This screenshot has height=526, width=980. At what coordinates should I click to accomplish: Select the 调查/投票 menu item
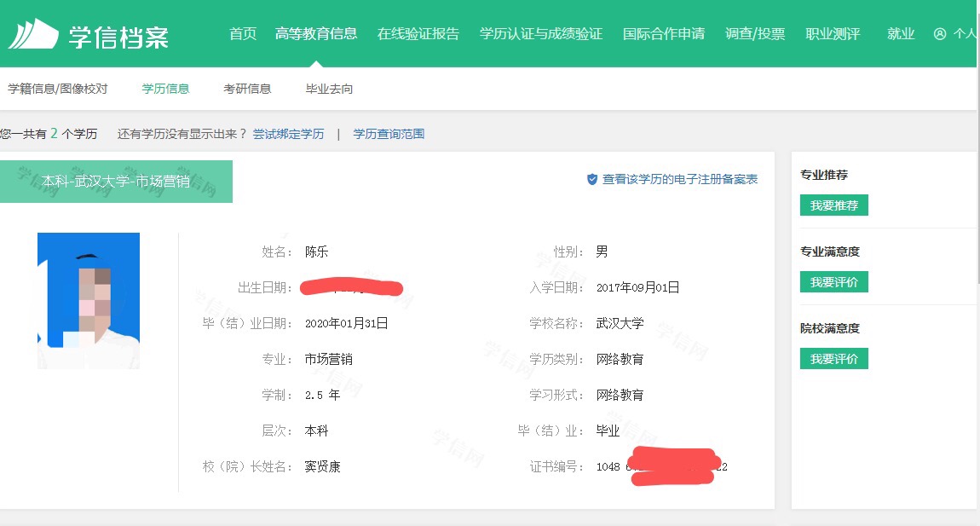pyautogui.click(x=755, y=33)
